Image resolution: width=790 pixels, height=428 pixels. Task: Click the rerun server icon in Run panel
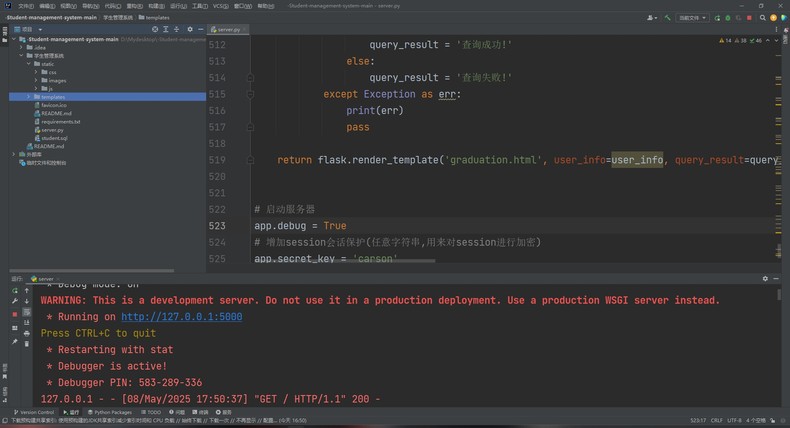point(15,290)
